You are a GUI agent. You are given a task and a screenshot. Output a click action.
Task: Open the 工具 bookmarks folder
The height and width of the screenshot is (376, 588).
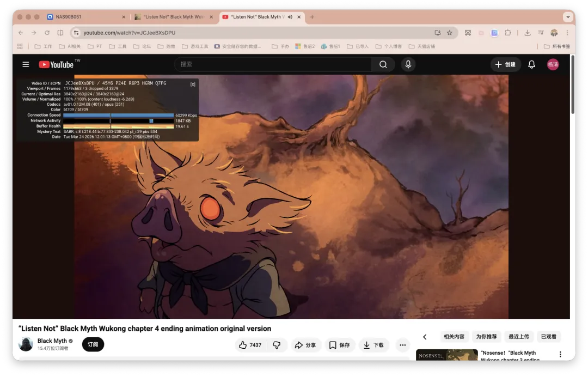[118, 46]
